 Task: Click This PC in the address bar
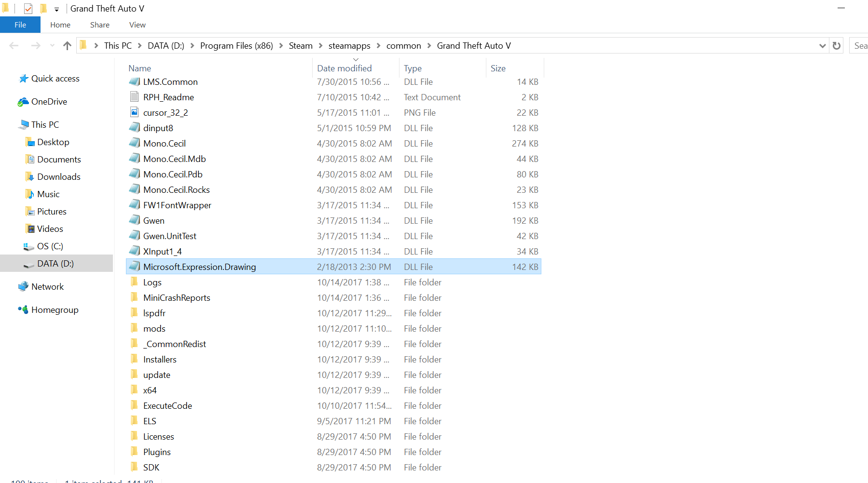point(118,46)
